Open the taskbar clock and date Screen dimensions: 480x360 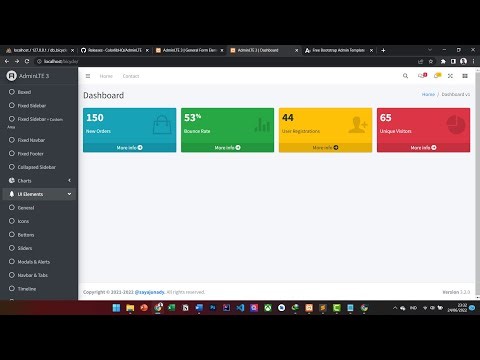[457, 308]
